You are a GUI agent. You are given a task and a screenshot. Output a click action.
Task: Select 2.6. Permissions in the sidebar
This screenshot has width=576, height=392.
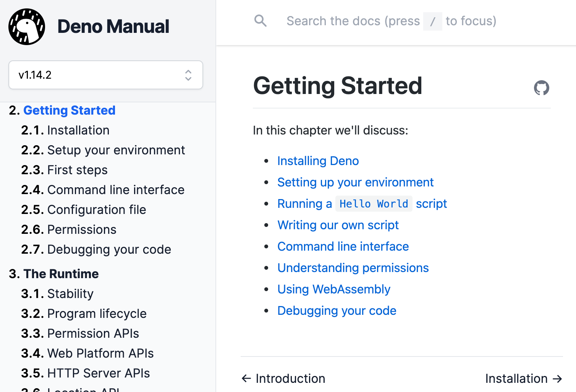81,229
